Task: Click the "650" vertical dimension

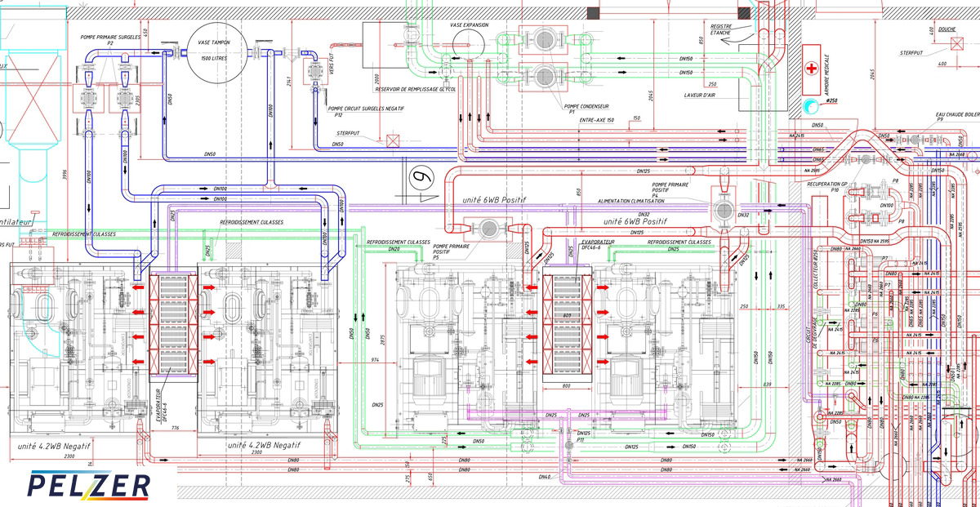Action: pos(430,478)
